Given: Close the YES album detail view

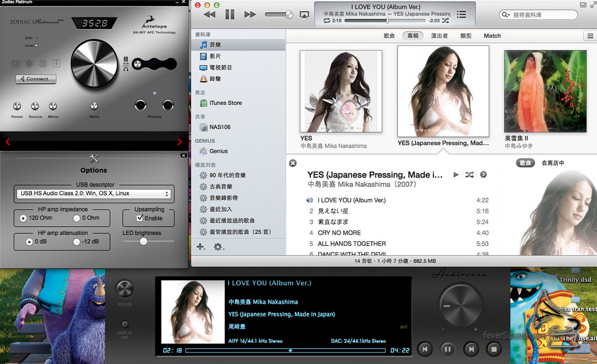Looking at the screenshot, I should point(293,163).
